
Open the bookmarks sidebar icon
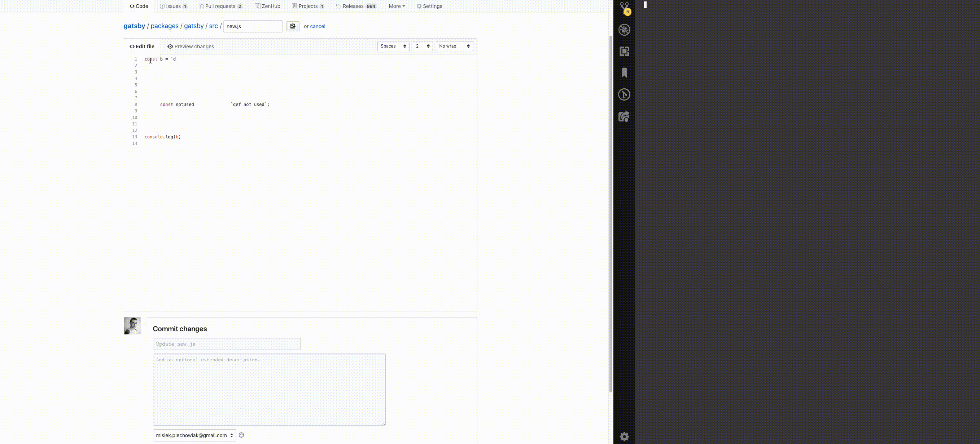pyautogui.click(x=624, y=72)
